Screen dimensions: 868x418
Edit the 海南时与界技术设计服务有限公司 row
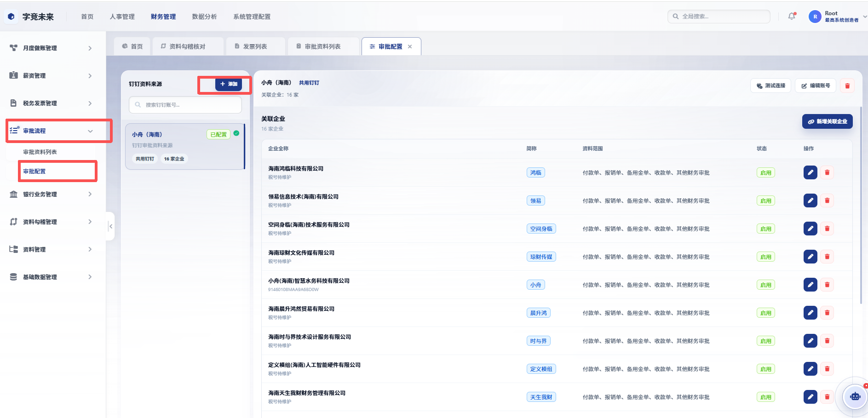810,341
